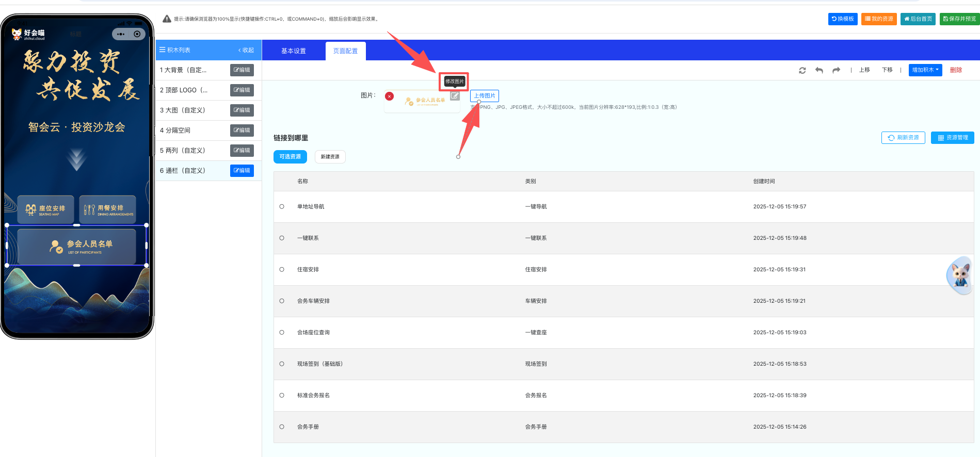Click the phone preview capsule menu dots
980x457 pixels.
point(121,34)
